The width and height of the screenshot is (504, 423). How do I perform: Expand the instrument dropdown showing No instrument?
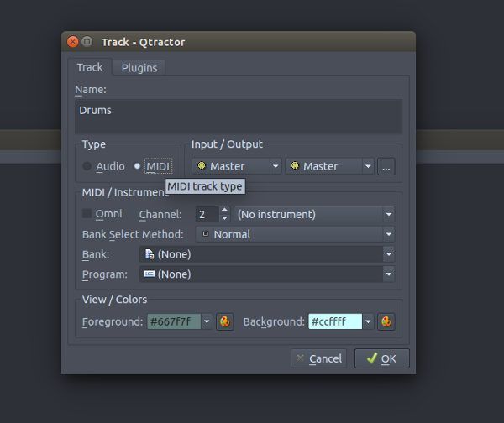pos(314,214)
